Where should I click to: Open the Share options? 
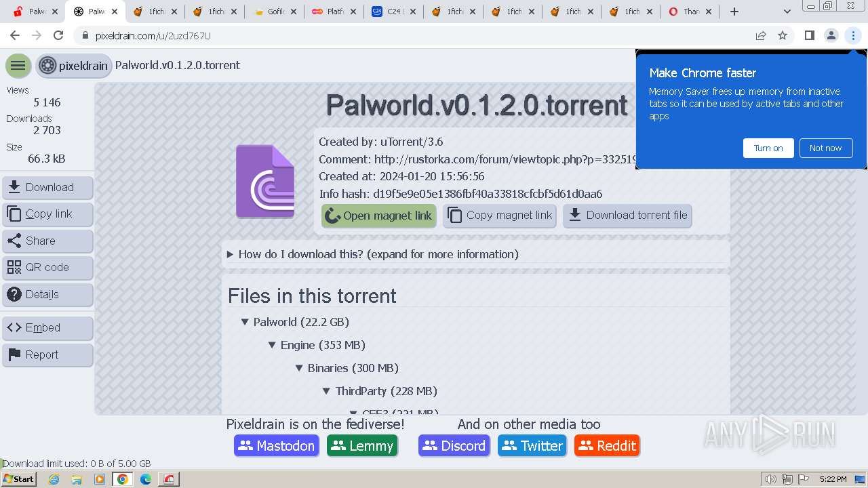pyautogui.click(x=47, y=241)
